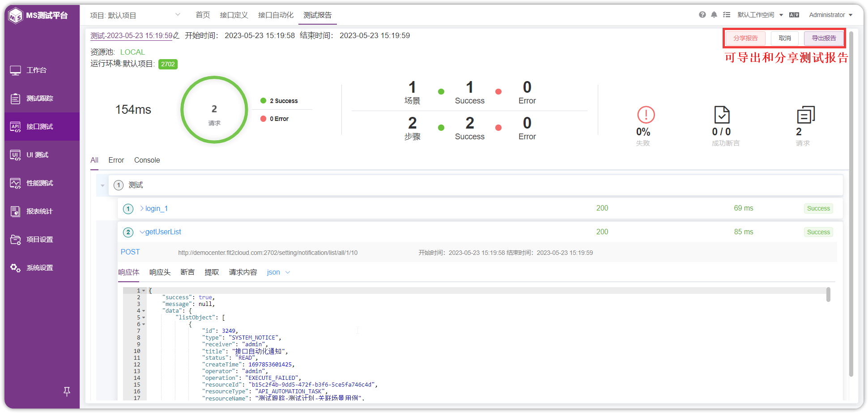Click the notification bell icon
868x413 pixels.
pos(714,15)
